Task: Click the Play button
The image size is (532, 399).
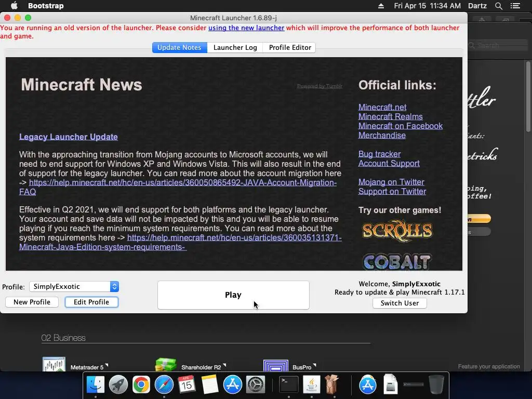Action: click(233, 295)
